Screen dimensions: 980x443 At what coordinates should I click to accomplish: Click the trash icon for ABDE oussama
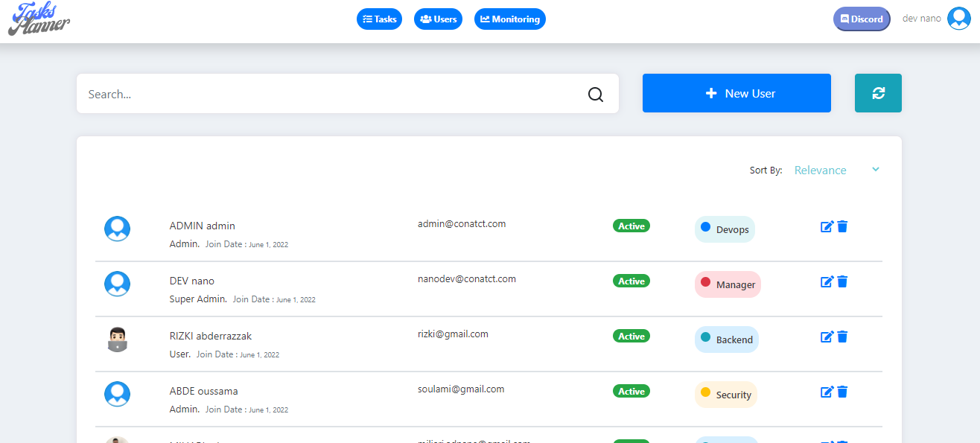point(842,392)
